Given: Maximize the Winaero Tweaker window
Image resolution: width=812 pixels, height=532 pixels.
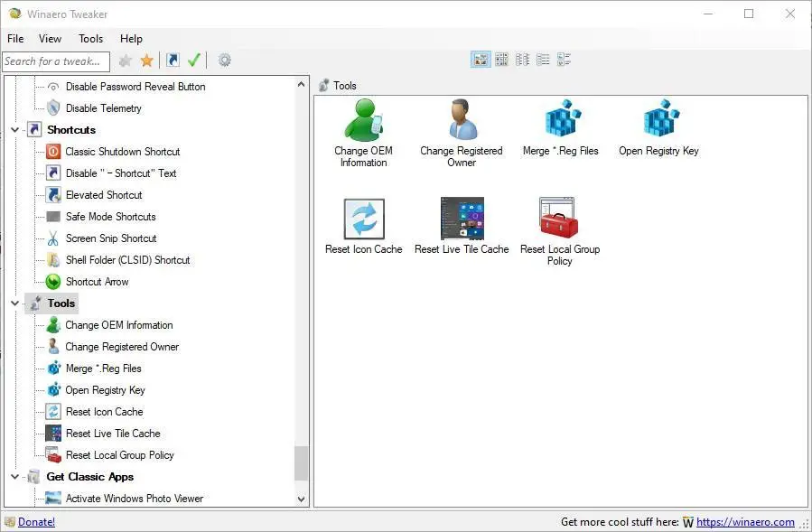Looking at the screenshot, I should coord(749,14).
